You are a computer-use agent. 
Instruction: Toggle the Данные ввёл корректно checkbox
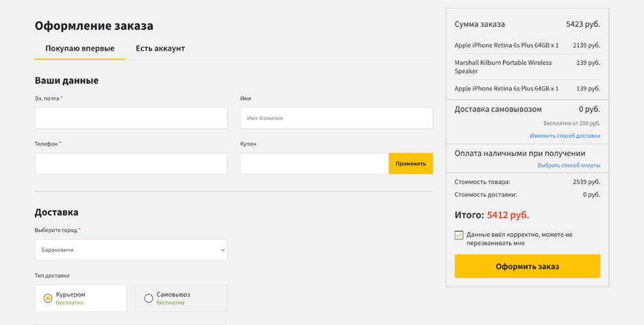[459, 235]
